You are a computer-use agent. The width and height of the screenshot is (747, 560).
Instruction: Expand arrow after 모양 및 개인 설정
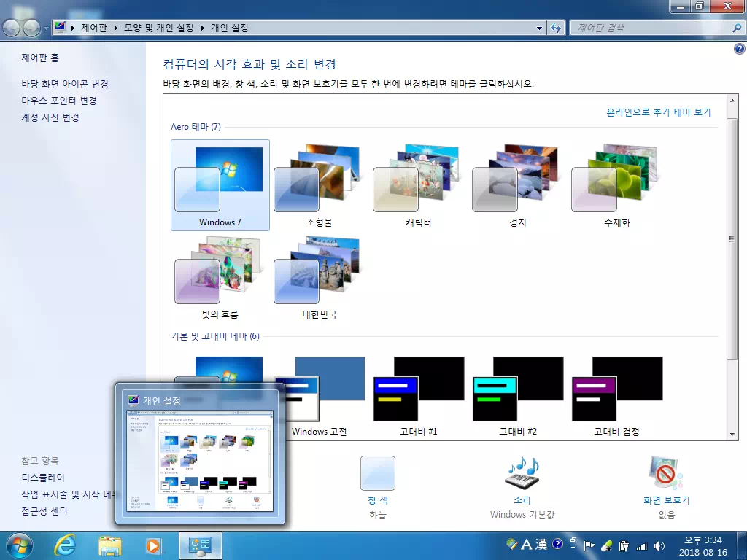[x=203, y=28]
